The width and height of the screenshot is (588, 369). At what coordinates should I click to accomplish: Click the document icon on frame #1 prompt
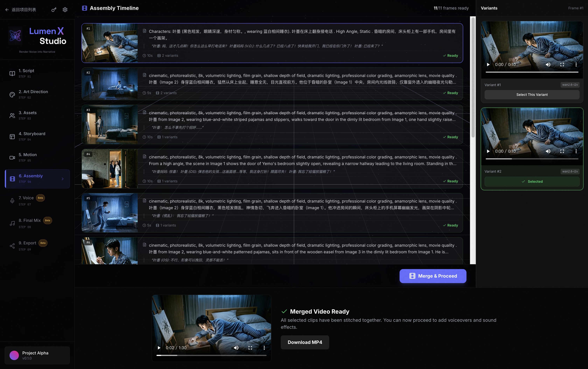144,31
